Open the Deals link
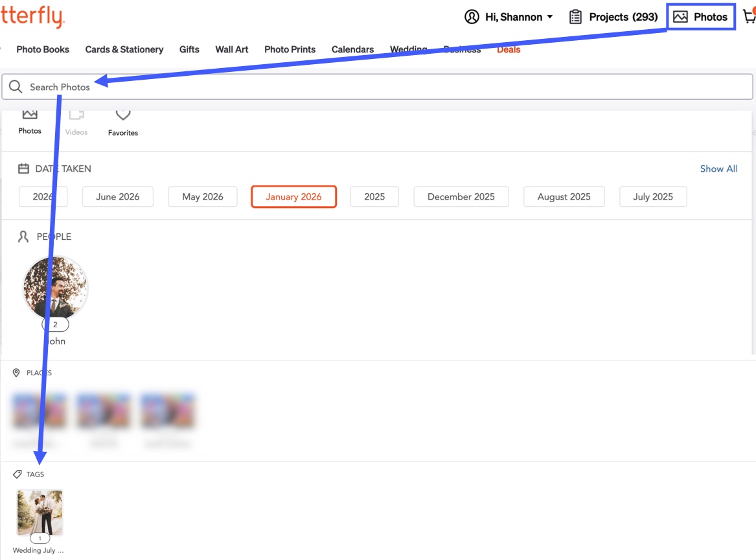Viewport: 756px width, 560px height. (x=509, y=49)
